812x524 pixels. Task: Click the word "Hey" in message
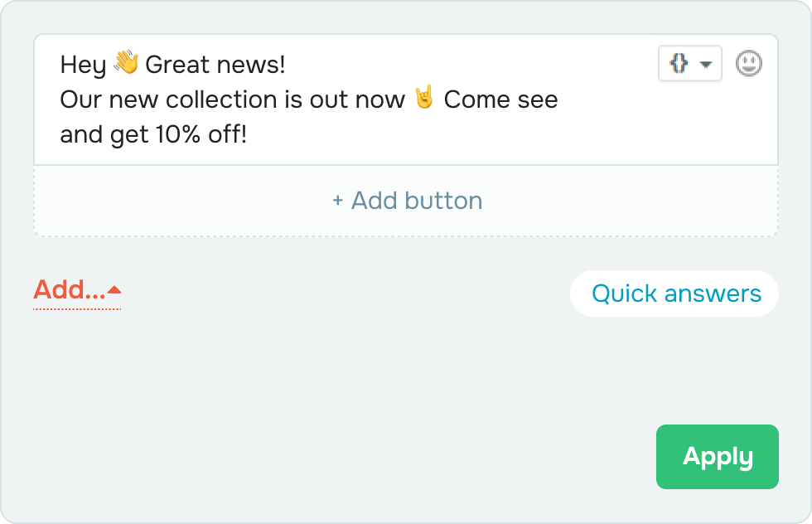point(83,65)
